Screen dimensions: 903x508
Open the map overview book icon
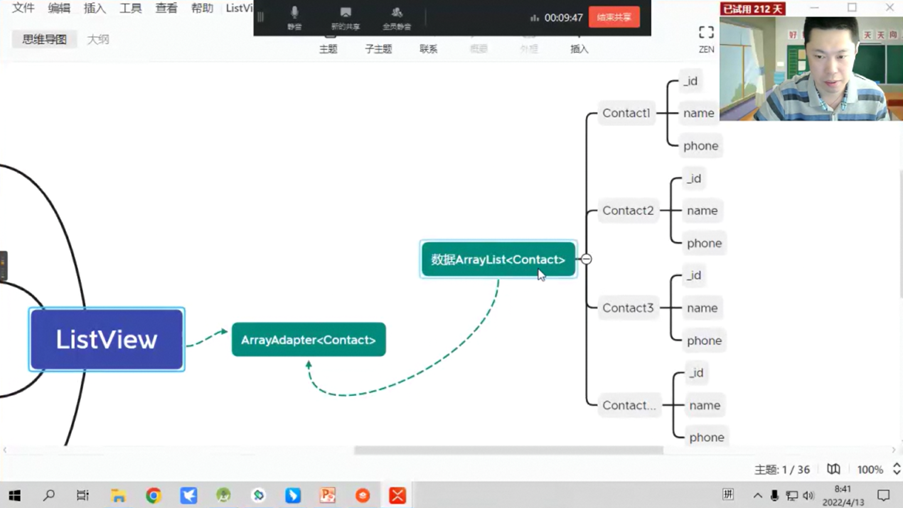pyautogui.click(x=833, y=469)
